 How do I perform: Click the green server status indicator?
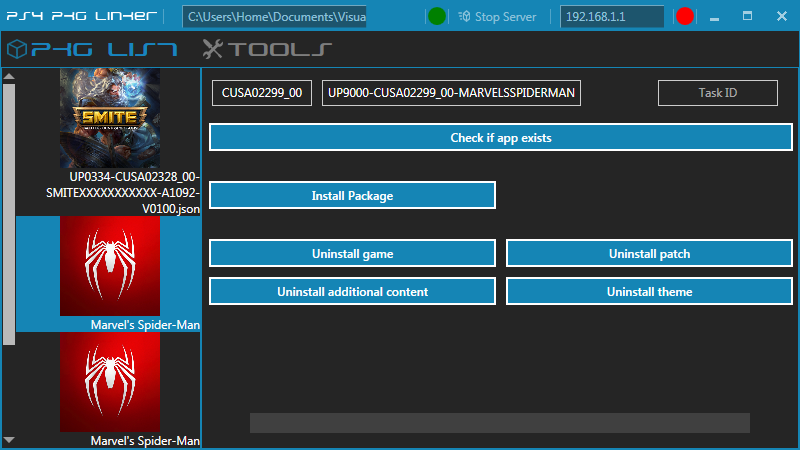437,16
